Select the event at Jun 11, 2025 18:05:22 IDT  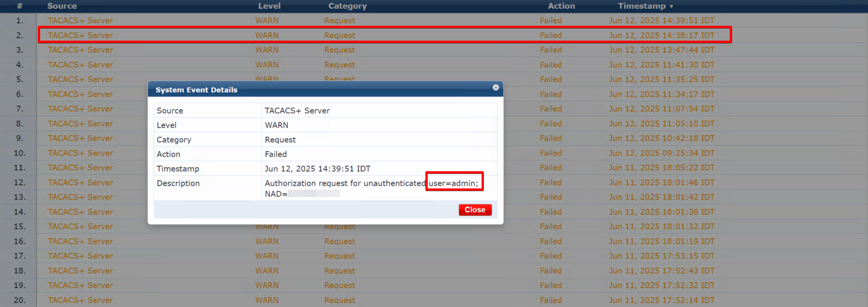point(434,167)
